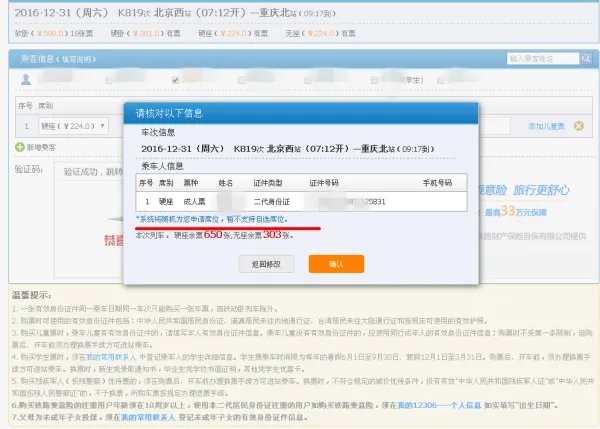
Task: Uncheck the checked passenger checkbox
Action: click(176, 80)
